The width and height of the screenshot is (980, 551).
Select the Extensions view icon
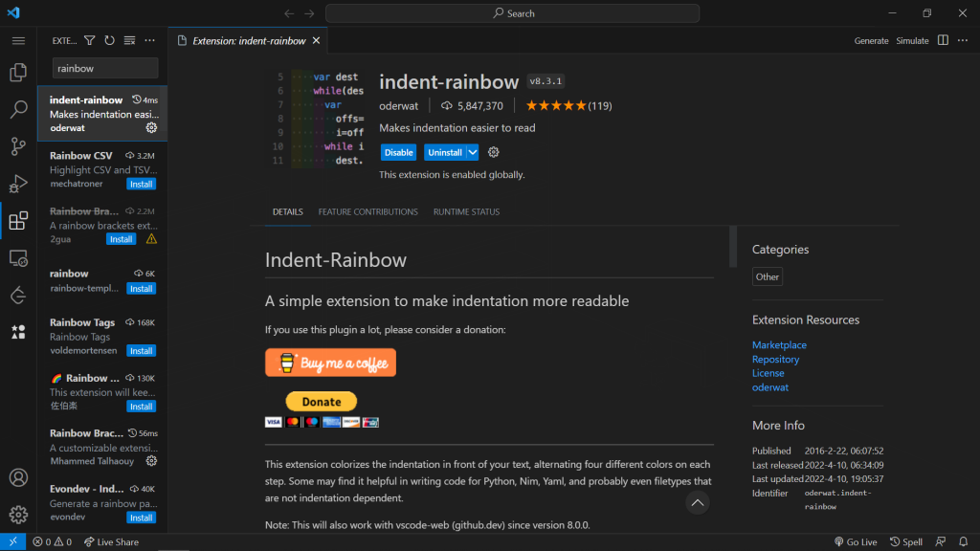coord(18,221)
